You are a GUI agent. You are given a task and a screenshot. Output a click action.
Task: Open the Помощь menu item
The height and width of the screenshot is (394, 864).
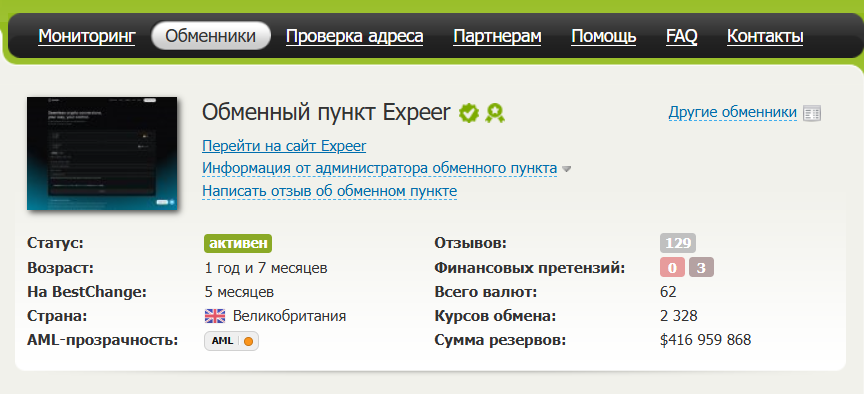point(603,36)
